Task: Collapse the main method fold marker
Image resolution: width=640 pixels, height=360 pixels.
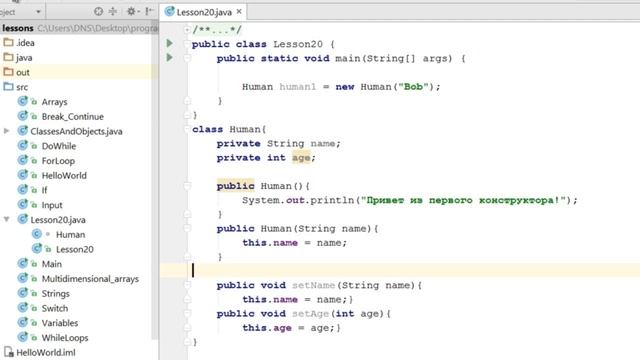Action: (x=187, y=58)
